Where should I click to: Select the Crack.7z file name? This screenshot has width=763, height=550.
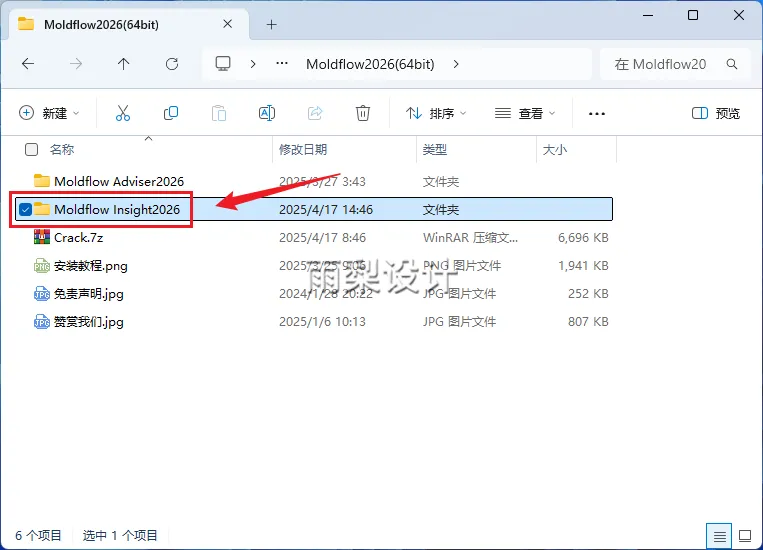(78, 238)
